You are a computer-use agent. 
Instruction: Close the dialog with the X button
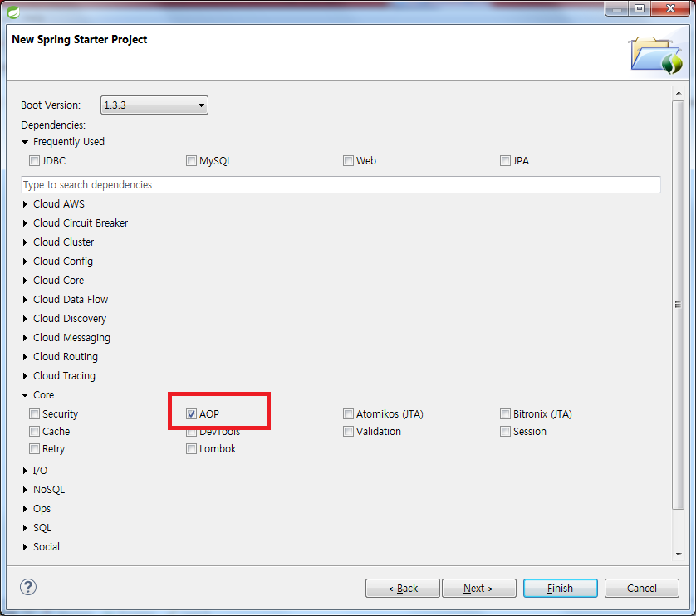coord(670,8)
